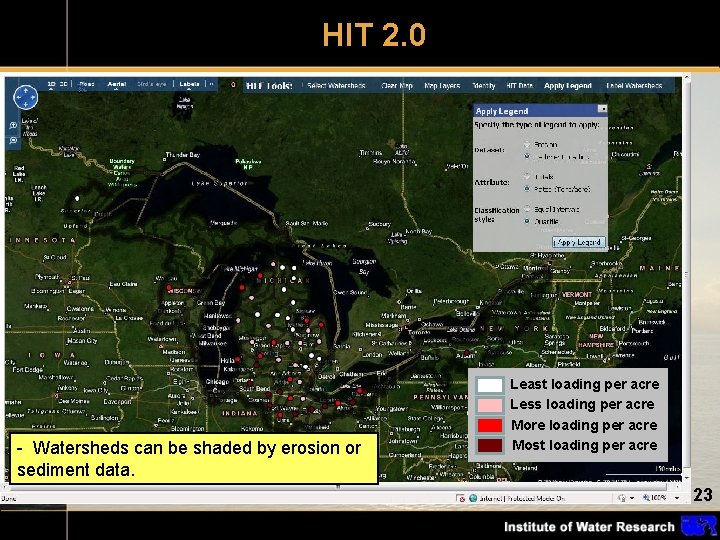Click the 100% zoom magnifier icon

tap(646, 498)
